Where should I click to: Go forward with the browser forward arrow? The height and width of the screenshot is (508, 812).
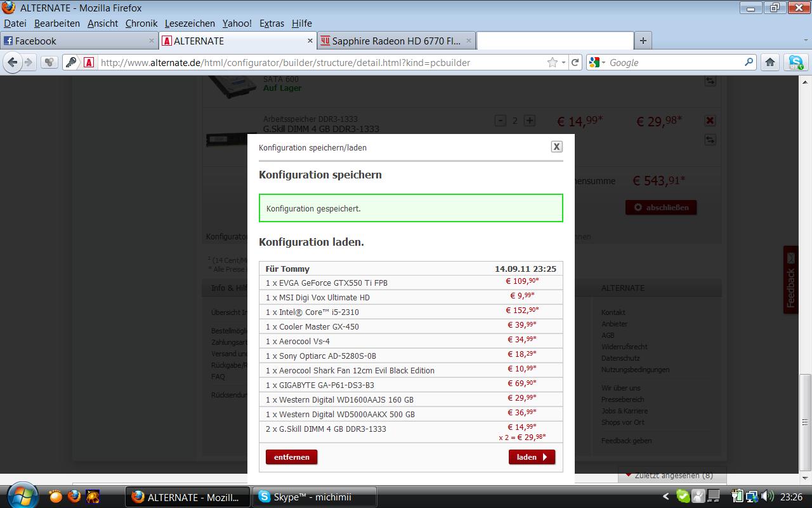click(x=29, y=62)
